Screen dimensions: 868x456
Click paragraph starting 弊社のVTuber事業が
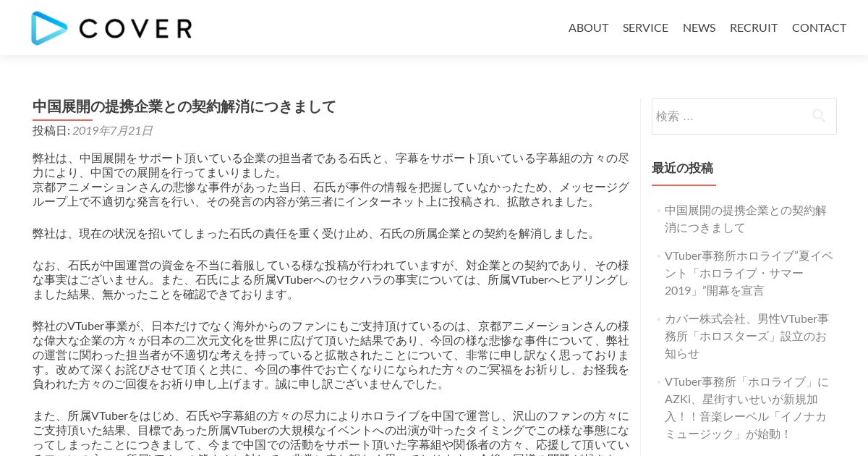(x=331, y=355)
